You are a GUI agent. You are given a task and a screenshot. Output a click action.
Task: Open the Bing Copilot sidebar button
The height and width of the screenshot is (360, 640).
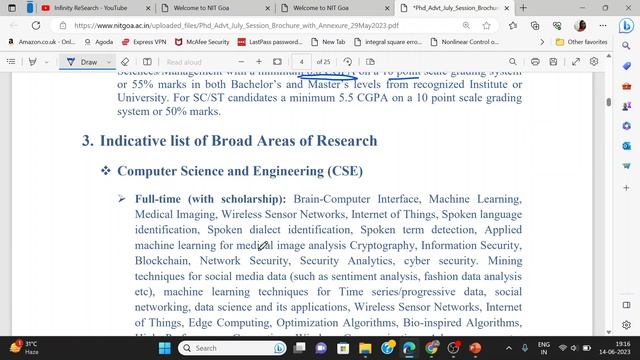(x=626, y=26)
